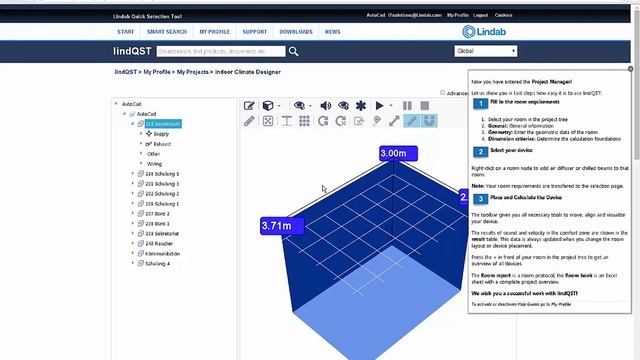Image resolution: width=640 pixels, height=360 pixels.
Task: Open the dropdown arrow next to play
Action: click(x=391, y=106)
